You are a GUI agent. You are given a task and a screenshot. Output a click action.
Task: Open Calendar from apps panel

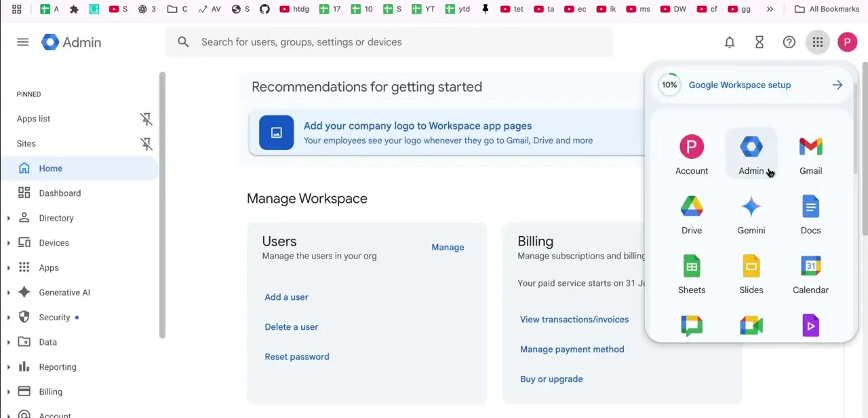[x=811, y=274]
